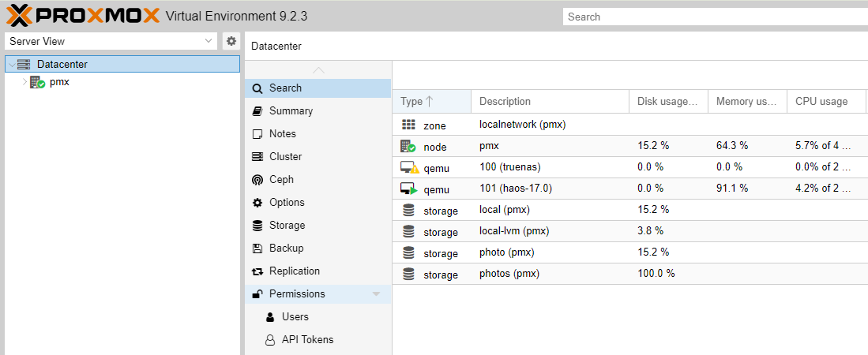Open the Users submenu item

pos(318,317)
